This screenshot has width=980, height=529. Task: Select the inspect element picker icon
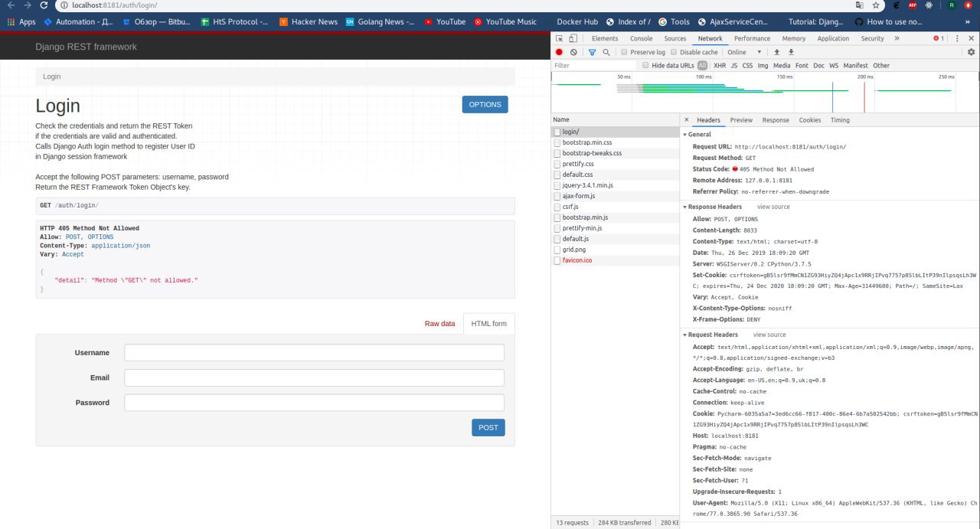[x=559, y=38]
